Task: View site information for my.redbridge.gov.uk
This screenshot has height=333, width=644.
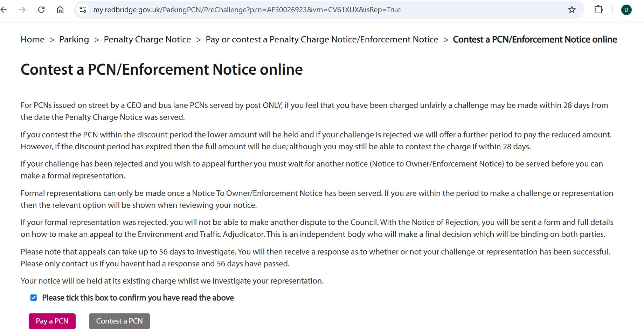Action: (83, 10)
